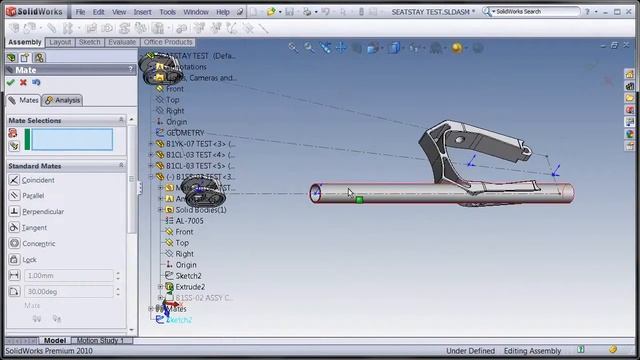Click the Apply Scene yellow sphere icon

457,48
